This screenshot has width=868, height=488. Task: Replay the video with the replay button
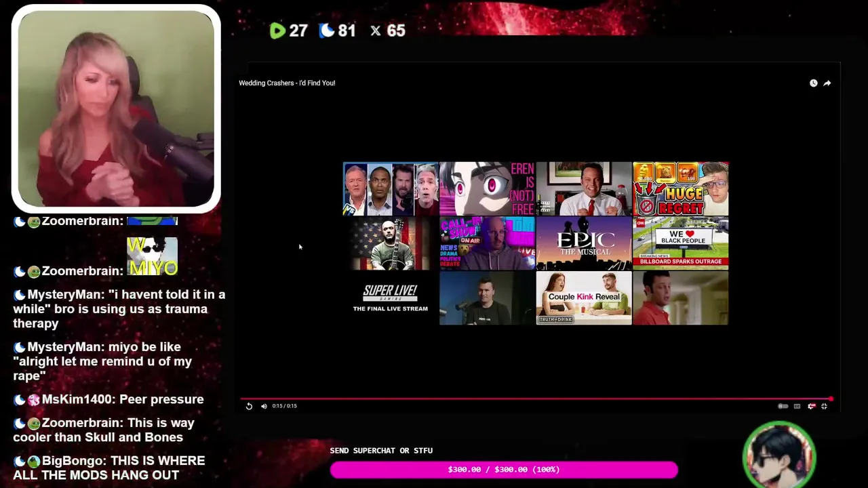pos(249,406)
